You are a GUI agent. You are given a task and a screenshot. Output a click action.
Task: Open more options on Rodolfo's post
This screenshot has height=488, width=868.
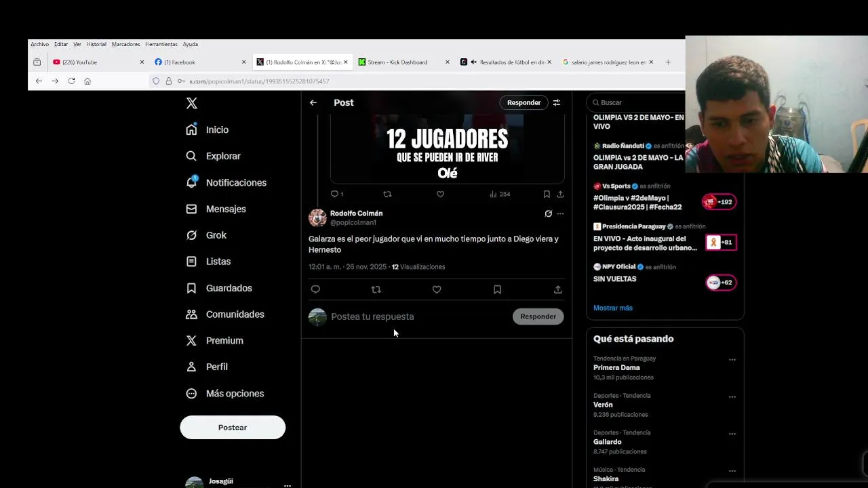(560, 213)
